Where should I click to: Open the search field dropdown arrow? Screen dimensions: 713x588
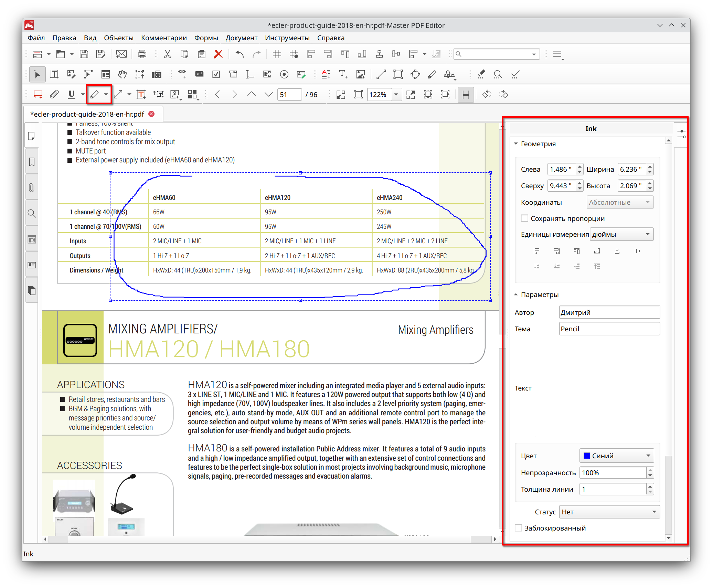click(x=534, y=54)
